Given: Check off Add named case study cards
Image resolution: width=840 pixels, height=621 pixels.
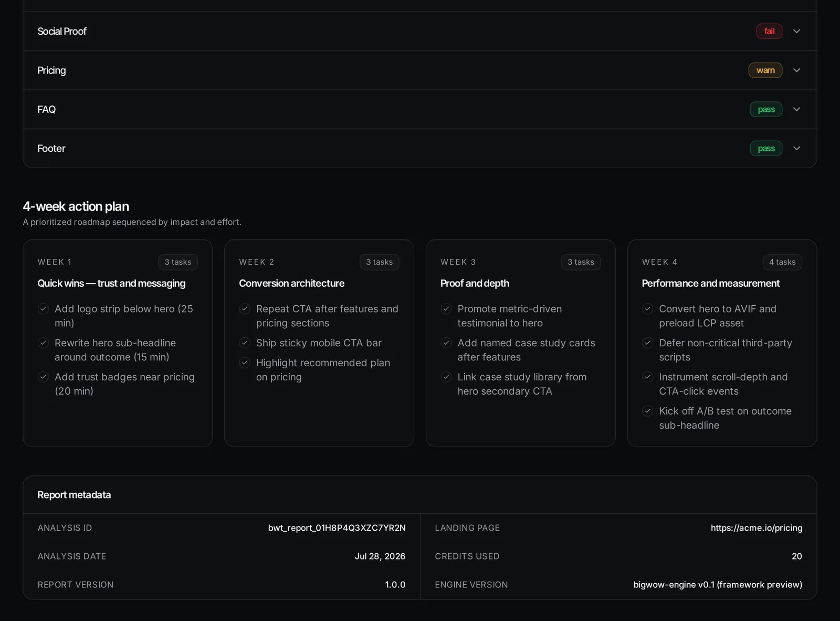Looking at the screenshot, I should click(446, 343).
